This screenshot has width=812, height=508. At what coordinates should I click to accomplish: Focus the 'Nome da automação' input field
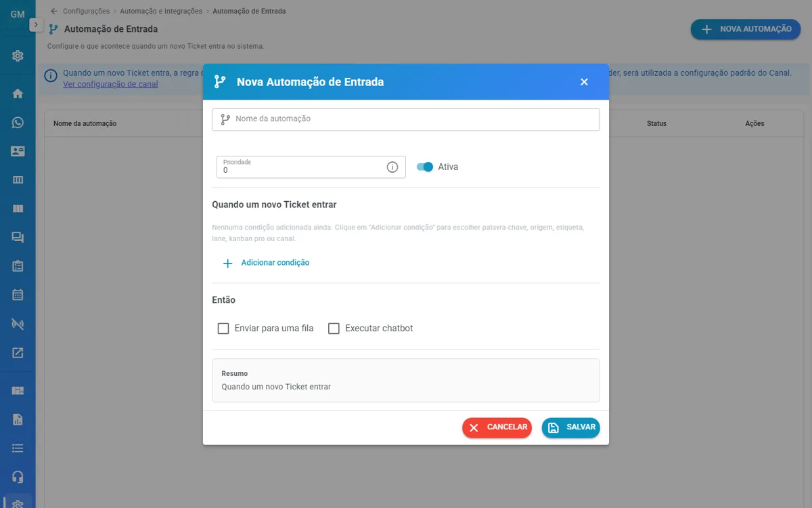coord(406,119)
